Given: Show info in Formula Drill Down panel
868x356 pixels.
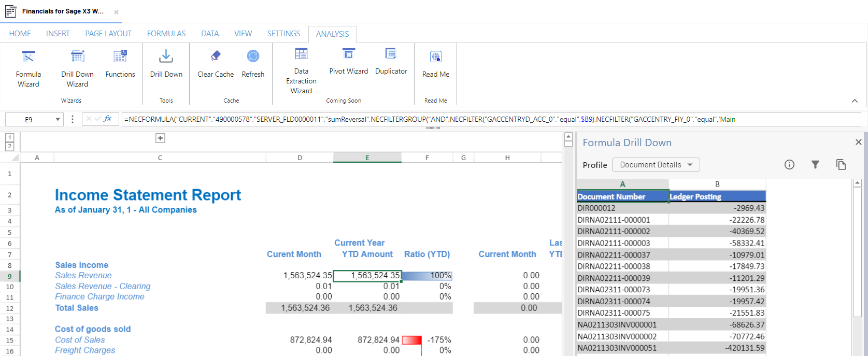Looking at the screenshot, I should [x=789, y=165].
